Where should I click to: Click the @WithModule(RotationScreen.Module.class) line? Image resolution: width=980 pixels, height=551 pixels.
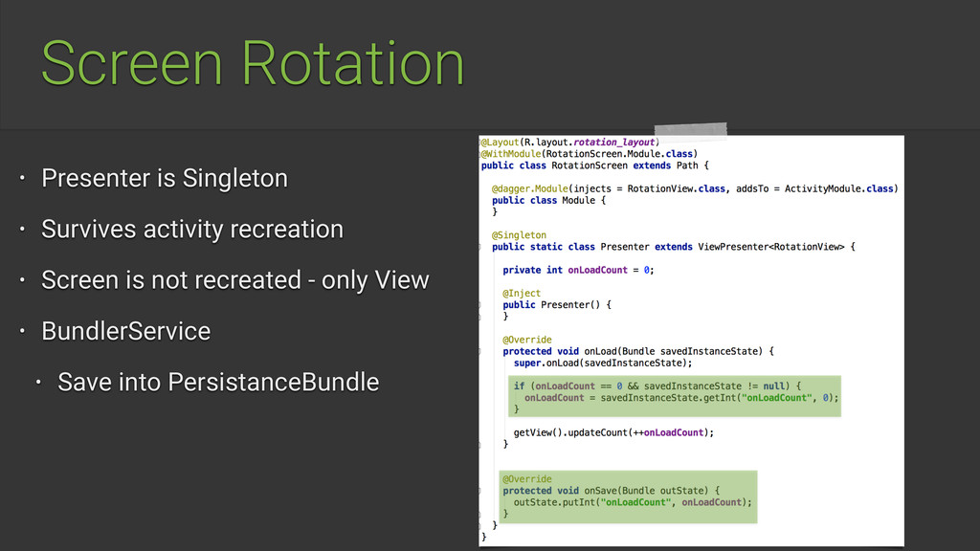[x=589, y=154]
